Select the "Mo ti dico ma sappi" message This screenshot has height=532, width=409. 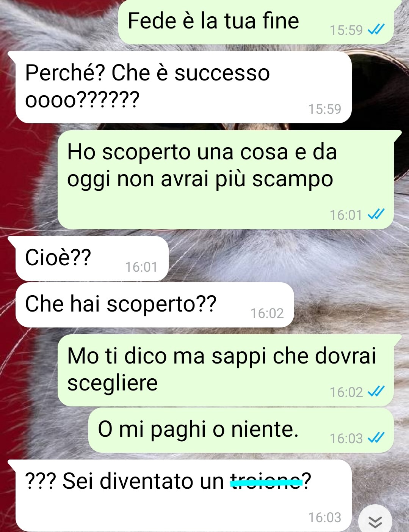pyautogui.click(x=226, y=370)
